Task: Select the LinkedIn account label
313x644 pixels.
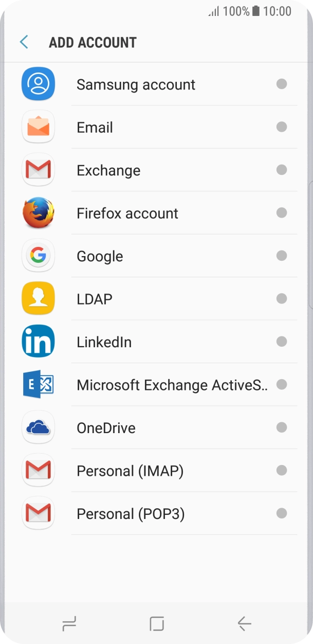Action: point(104,342)
